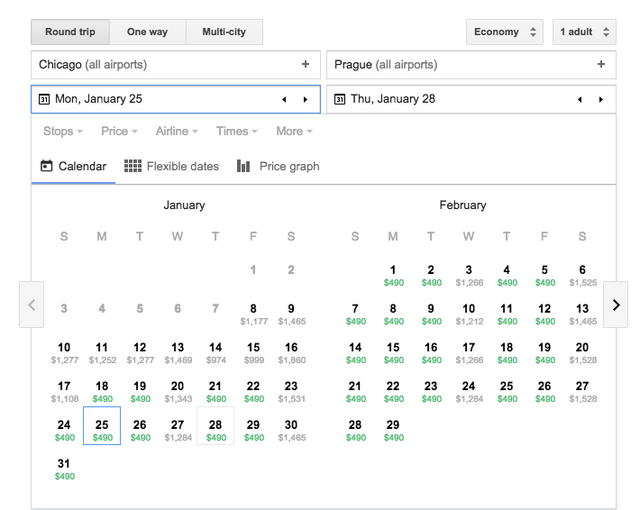
Task: Advance return date with right arrow
Action: pyautogui.click(x=600, y=100)
